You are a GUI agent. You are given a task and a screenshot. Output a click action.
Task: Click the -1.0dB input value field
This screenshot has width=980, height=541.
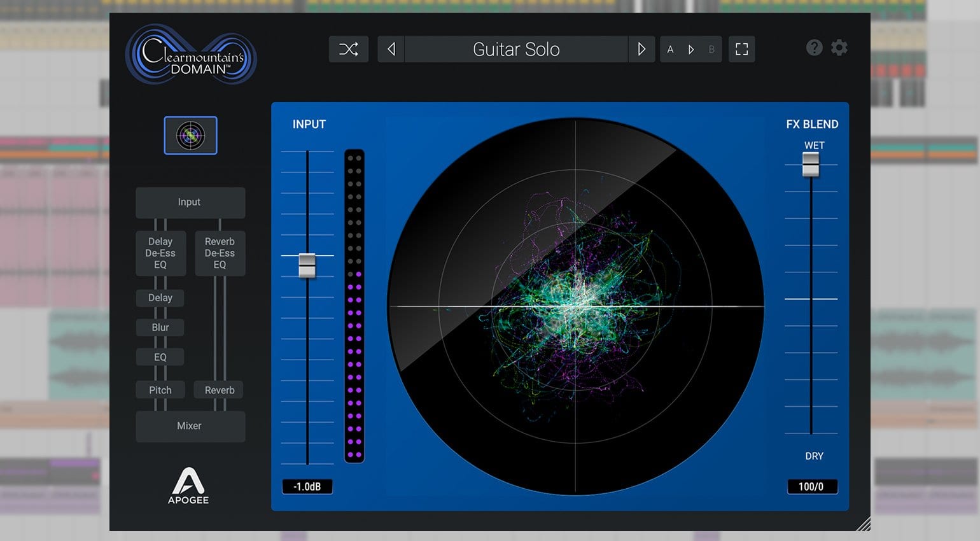point(307,487)
